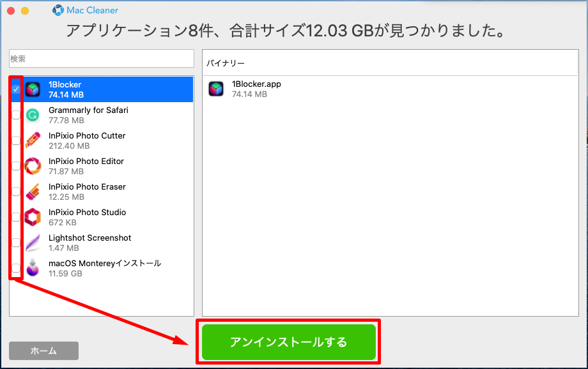
Task: Select the 1Blocker list row name
Action: click(x=65, y=85)
